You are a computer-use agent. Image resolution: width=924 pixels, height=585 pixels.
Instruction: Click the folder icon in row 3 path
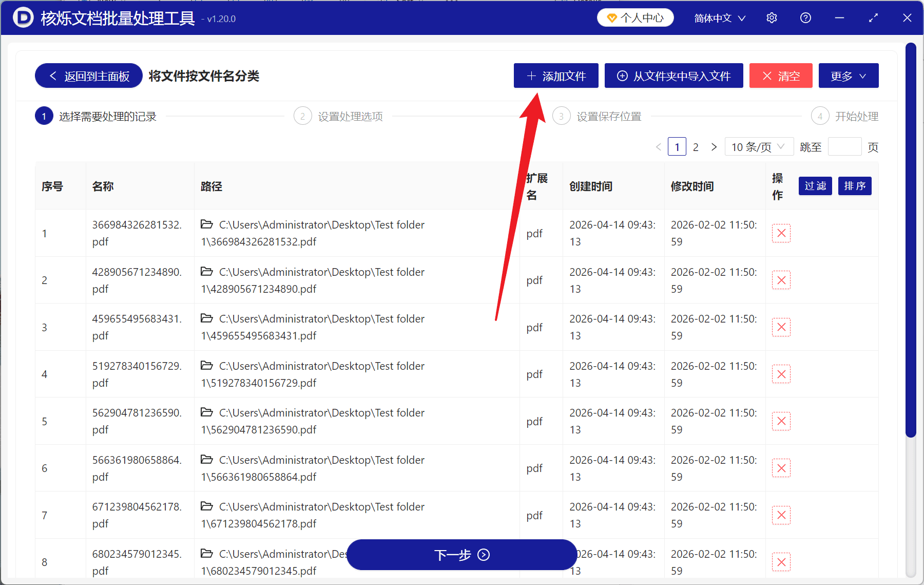click(207, 318)
